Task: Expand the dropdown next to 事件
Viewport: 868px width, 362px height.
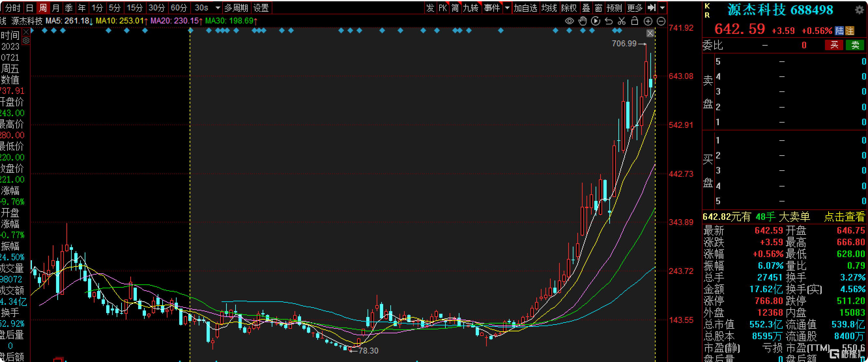Action: coord(507,8)
